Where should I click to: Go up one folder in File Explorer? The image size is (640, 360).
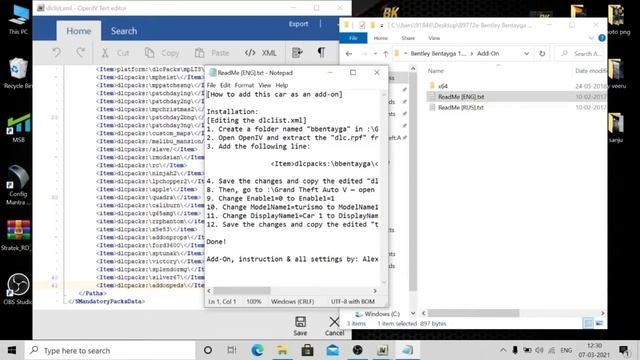tap(385, 53)
